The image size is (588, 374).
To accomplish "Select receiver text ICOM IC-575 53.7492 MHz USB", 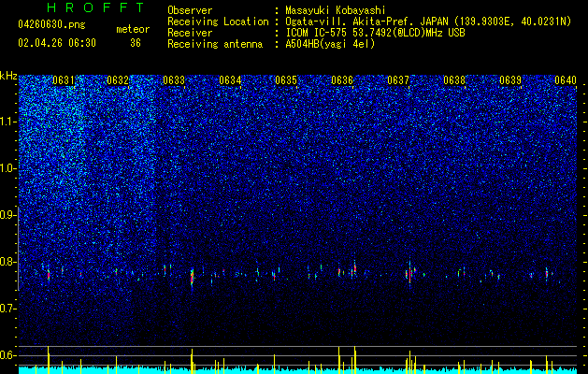I will coord(375,33).
